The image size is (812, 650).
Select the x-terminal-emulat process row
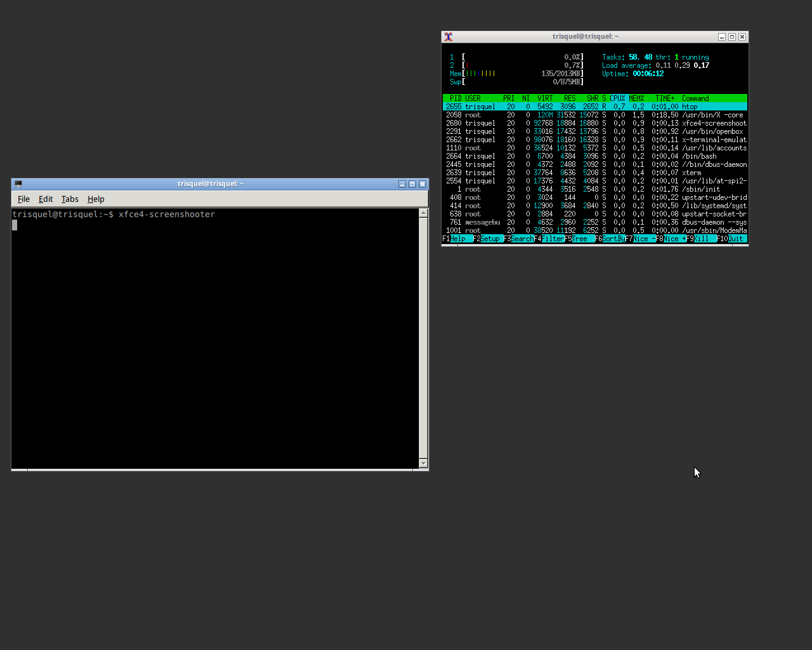tap(595, 140)
